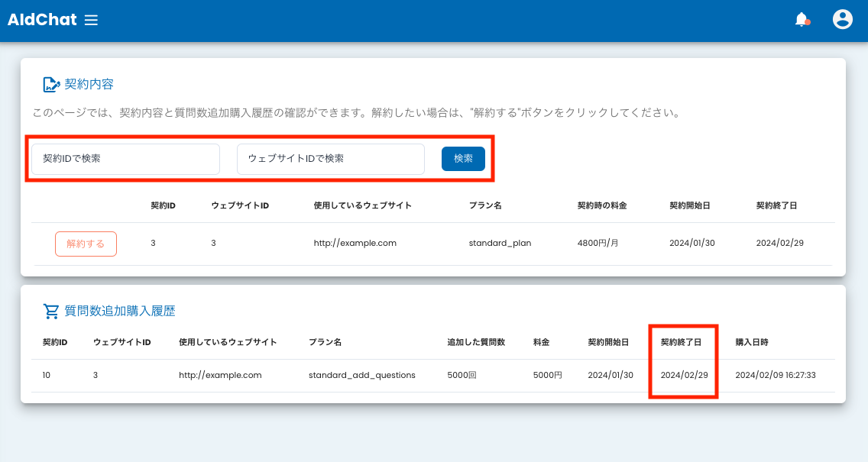Image resolution: width=868 pixels, height=462 pixels.
Task: Click the red notification badge on the bell
Action: (x=807, y=24)
